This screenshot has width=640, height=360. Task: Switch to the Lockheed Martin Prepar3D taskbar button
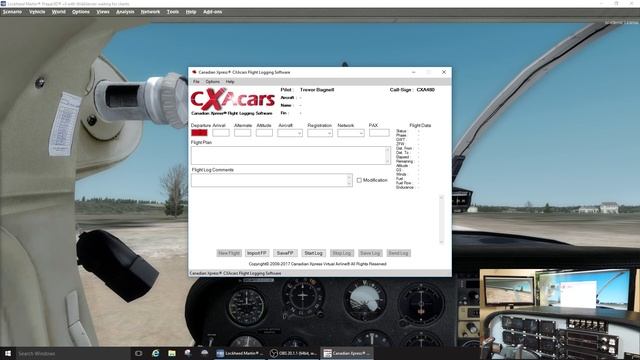(240, 353)
